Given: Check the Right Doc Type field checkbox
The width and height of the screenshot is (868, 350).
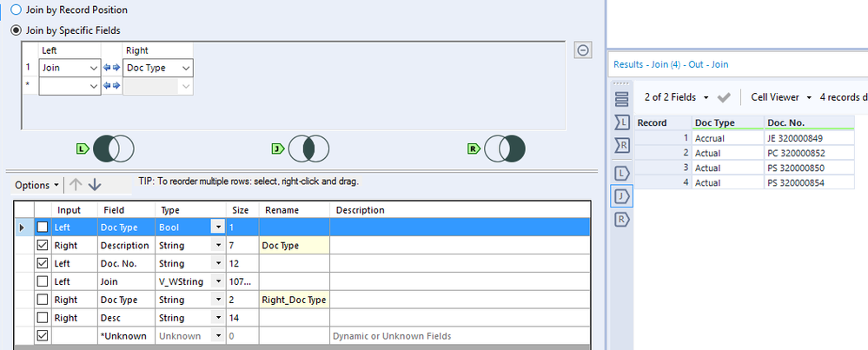Looking at the screenshot, I should (42, 300).
